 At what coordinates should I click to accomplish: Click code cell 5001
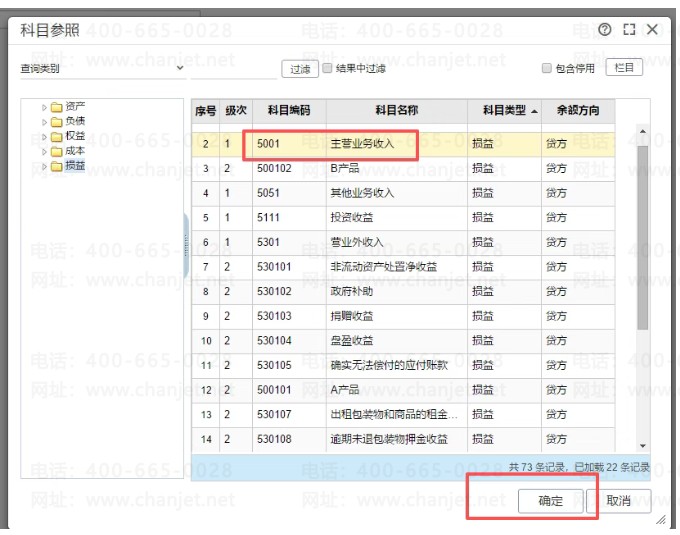click(x=289, y=144)
